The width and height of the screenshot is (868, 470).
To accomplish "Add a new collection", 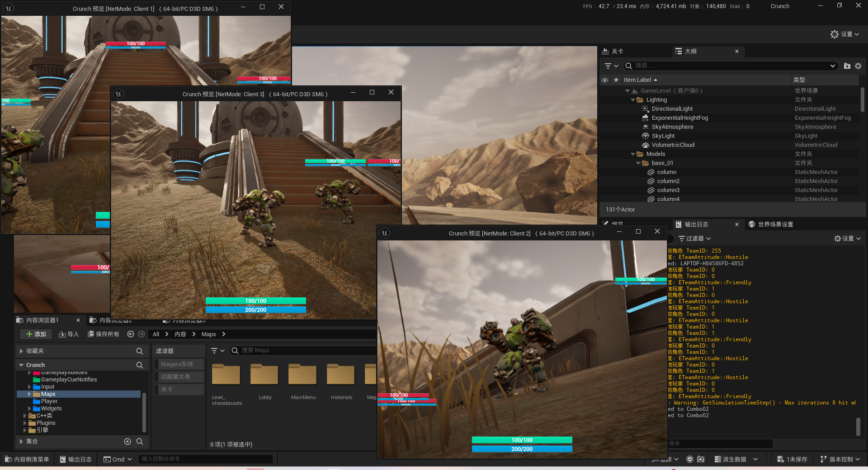I will [x=127, y=442].
